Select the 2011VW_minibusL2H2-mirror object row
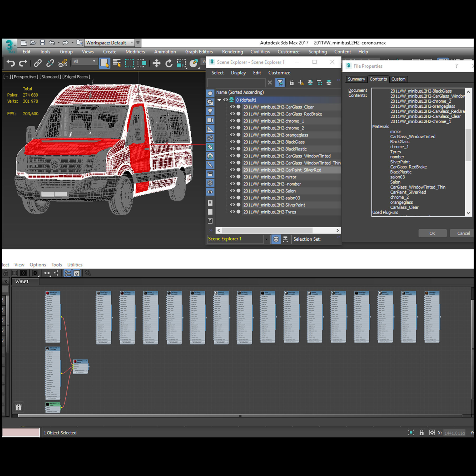476x476 pixels. point(292,177)
